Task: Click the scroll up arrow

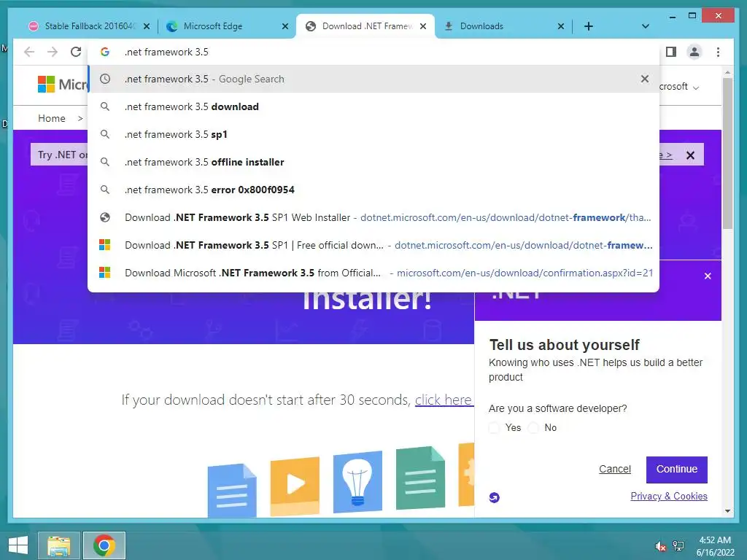Action: [x=727, y=72]
